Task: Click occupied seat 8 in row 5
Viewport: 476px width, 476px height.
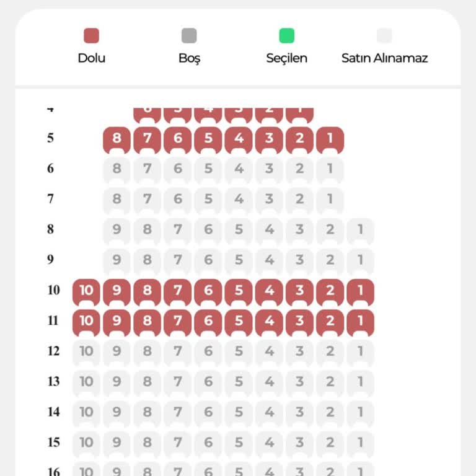Action: point(117,138)
